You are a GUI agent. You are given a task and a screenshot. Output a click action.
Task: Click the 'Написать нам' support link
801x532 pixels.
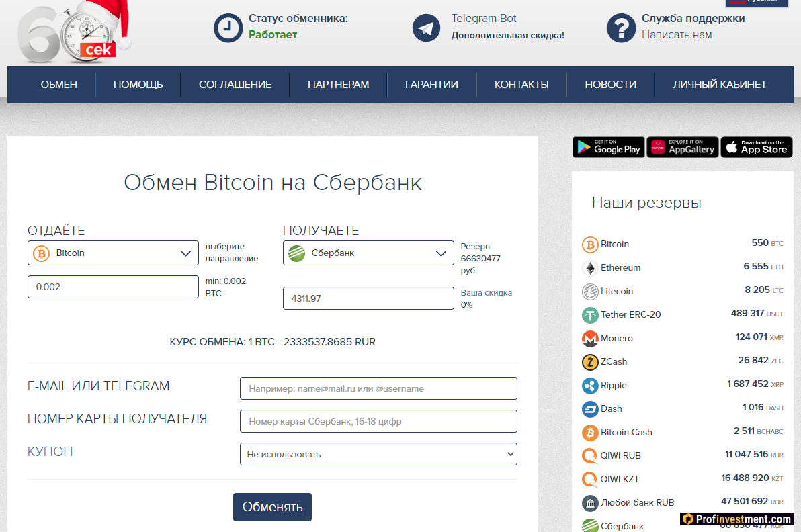(676, 35)
